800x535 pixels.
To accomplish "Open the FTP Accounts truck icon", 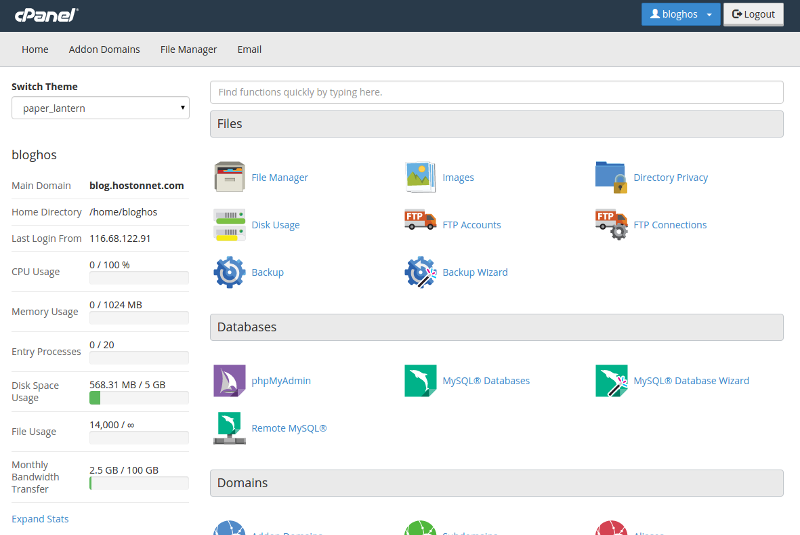I will 420,220.
